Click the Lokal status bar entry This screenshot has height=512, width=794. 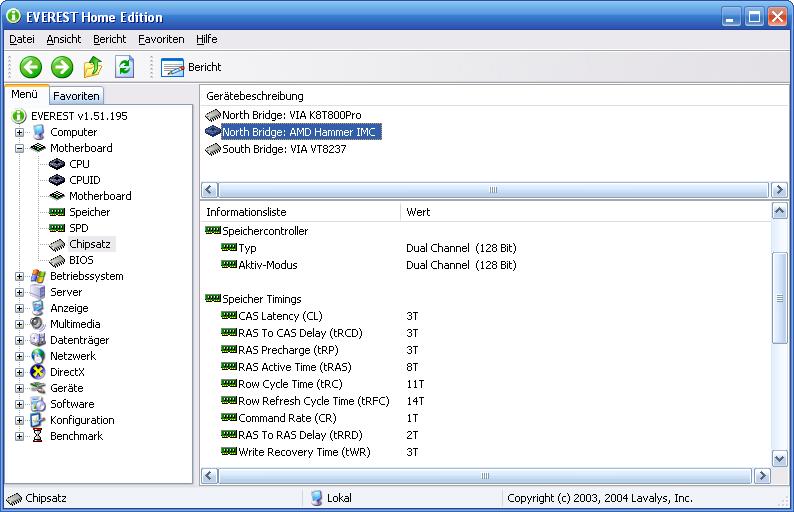click(331, 498)
